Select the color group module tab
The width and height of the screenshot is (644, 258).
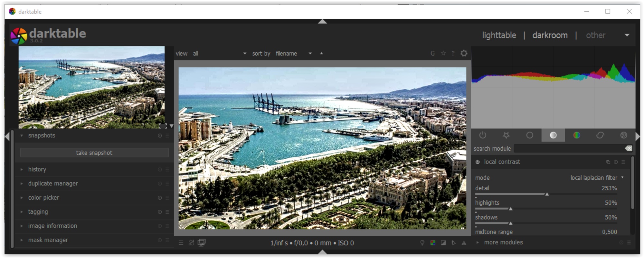coord(576,135)
